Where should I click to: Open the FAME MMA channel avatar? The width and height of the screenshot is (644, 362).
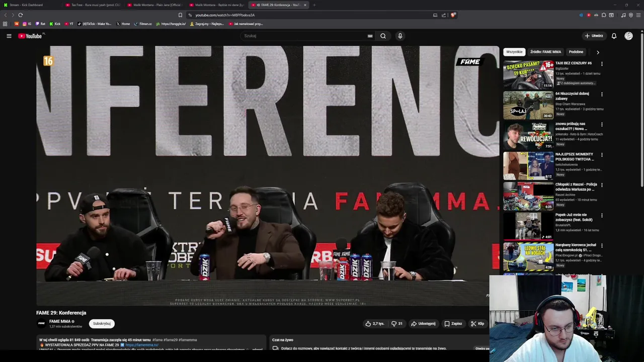coord(41,323)
